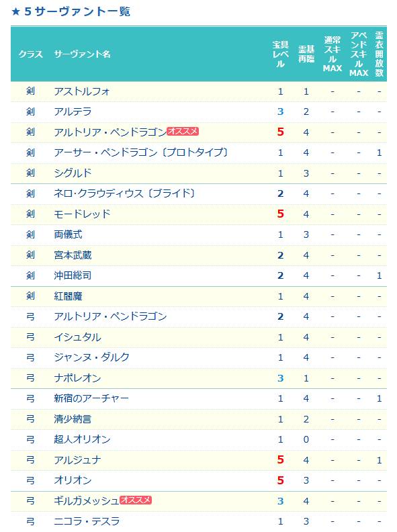
Task: Click the star icon in the page heading
Action: click(15, 12)
